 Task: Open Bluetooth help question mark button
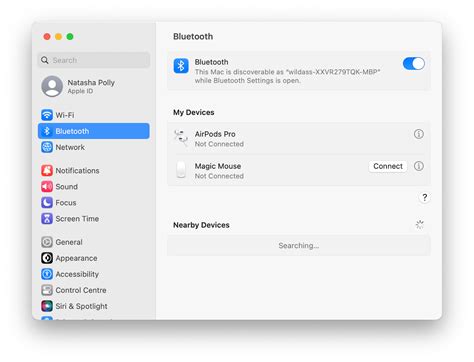[424, 197]
